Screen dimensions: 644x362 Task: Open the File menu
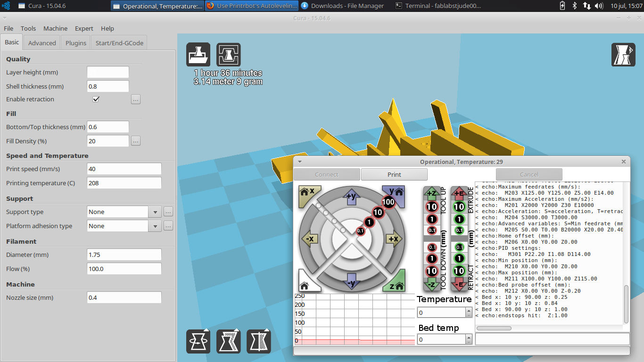pyautogui.click(x=8, y=28)
